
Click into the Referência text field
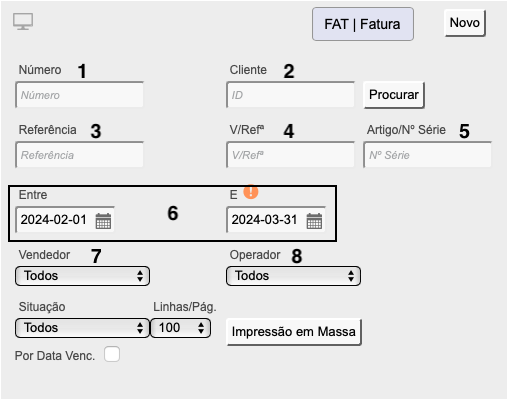tap(80, 155)
